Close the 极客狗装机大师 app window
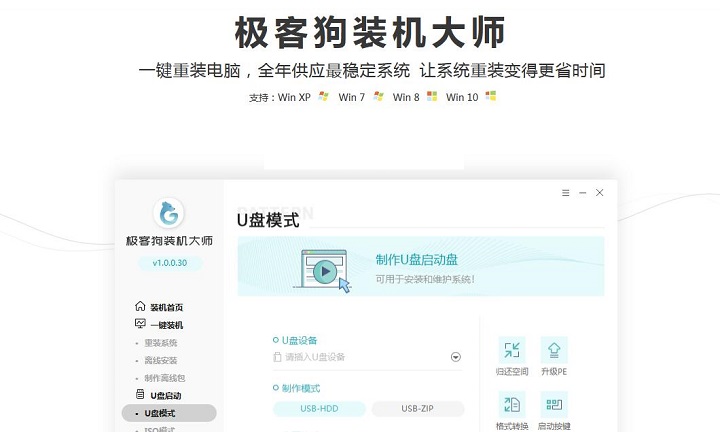Image resolution: width=720 pixels, height=432 pixels. tap(599, 193)
